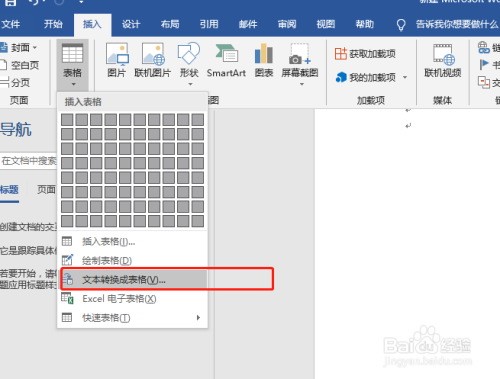Click the 导航 pane heading text
Image resolution: width=500 pixels, height=379 pixels.
pos(16,129)
